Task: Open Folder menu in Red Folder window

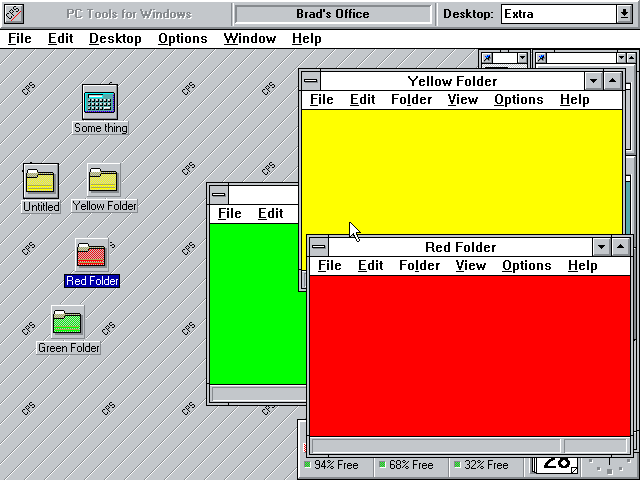Action: tap(420, 265)
